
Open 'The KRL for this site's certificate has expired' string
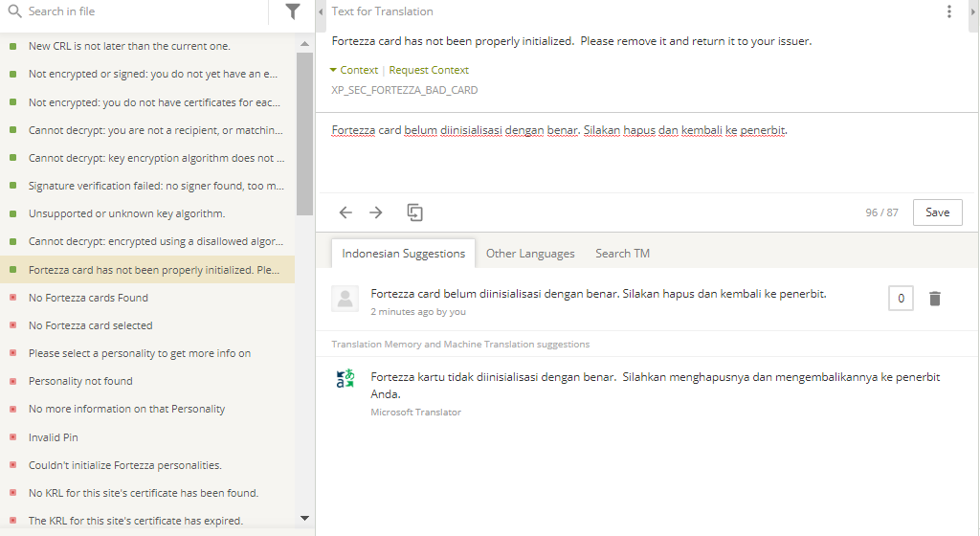[147, 521]
